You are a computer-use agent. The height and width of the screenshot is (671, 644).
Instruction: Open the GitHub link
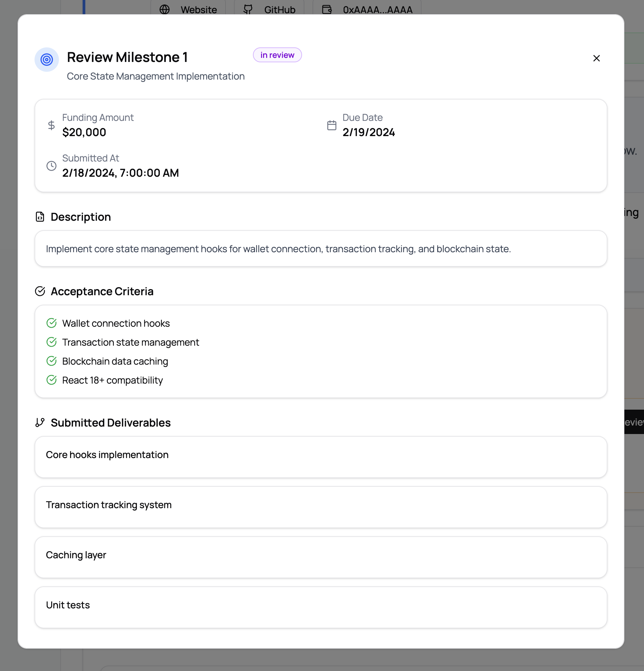point(270,9)
